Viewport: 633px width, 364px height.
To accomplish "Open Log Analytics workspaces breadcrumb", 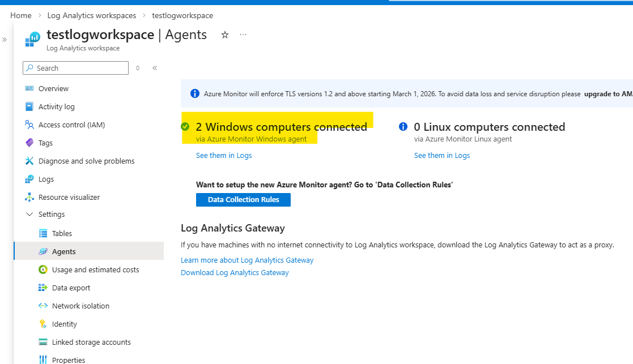I will 92,15.
